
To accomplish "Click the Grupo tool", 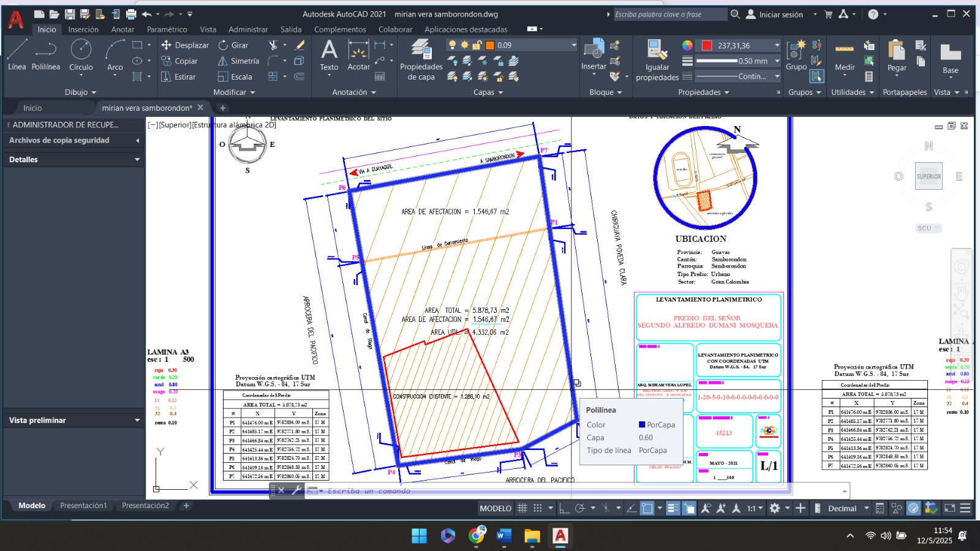I will pyautogui.click(x=796, y=56).
